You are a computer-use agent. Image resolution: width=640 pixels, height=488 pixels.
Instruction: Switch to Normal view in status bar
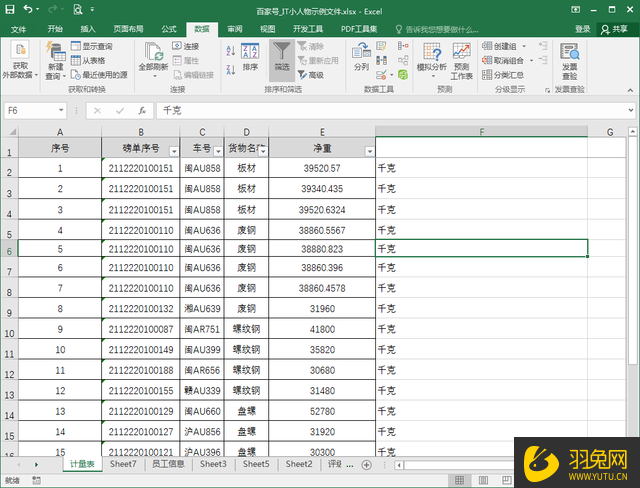click(459, 480)
